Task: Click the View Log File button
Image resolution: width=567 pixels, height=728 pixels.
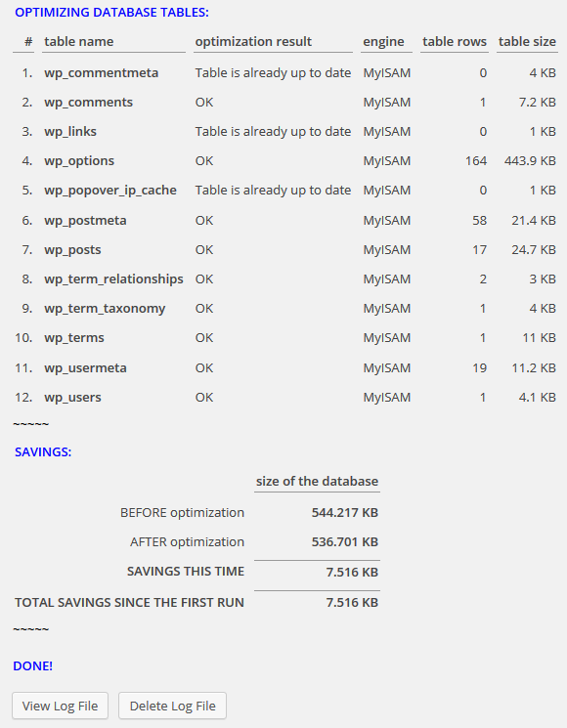Action: click(x=60, y=706)
